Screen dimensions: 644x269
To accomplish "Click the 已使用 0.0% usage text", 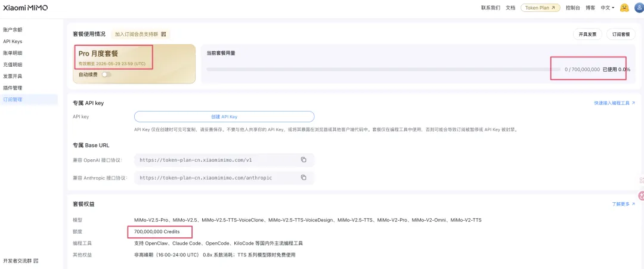I will click(617, 69).
